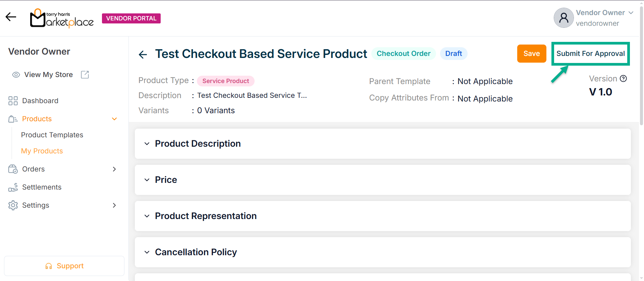Click the Dashboard grid icon
644x281 pixels.
[x=13, y=101]
